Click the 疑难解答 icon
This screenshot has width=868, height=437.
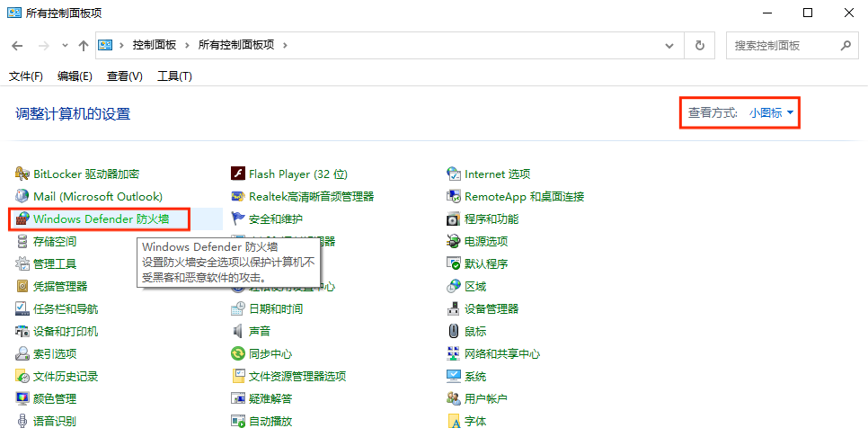(x=238, y=398)
